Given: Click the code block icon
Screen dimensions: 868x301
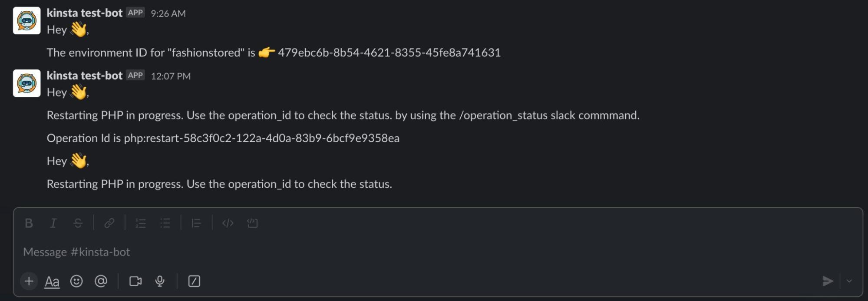Looking at the screenshot, I should click(x=252, y=223).
